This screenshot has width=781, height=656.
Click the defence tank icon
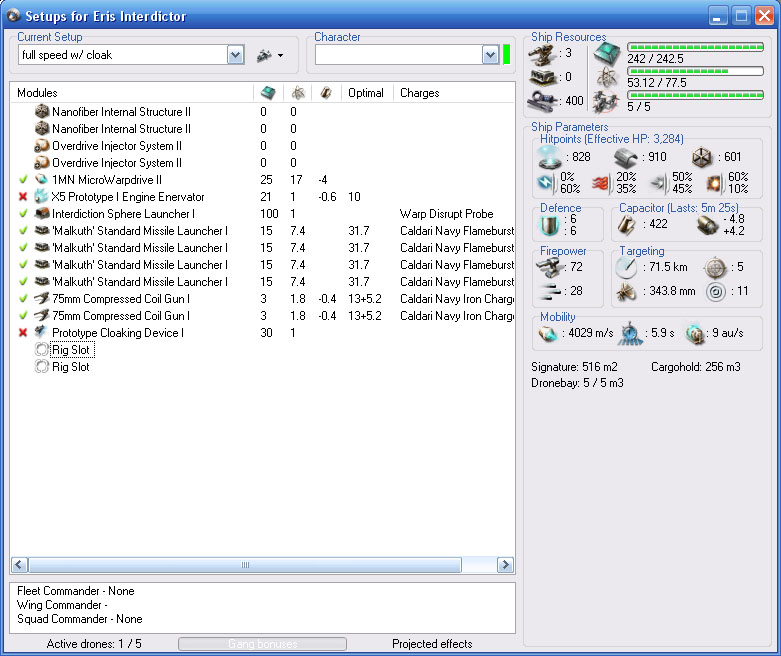pyautogui.click(x=550, y=226)
